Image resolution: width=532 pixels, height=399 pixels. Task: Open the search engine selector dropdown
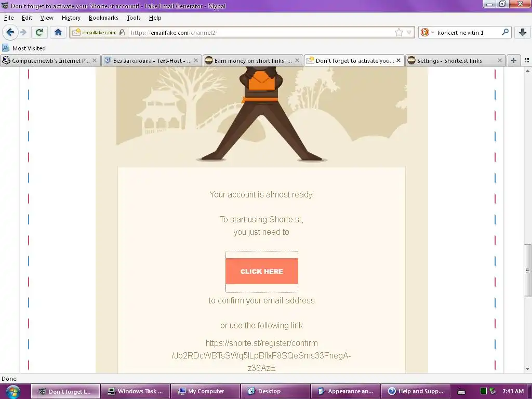tap(427, 33)
